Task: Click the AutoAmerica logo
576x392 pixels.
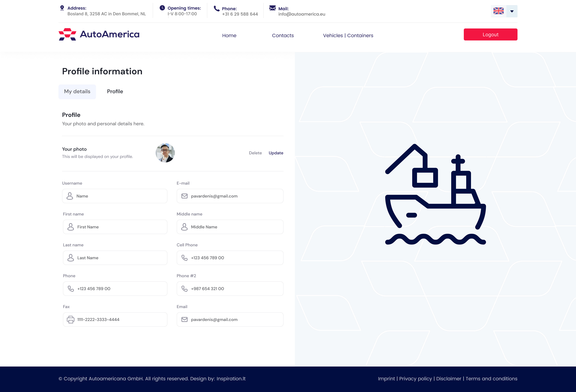Action: coord(99,34)
